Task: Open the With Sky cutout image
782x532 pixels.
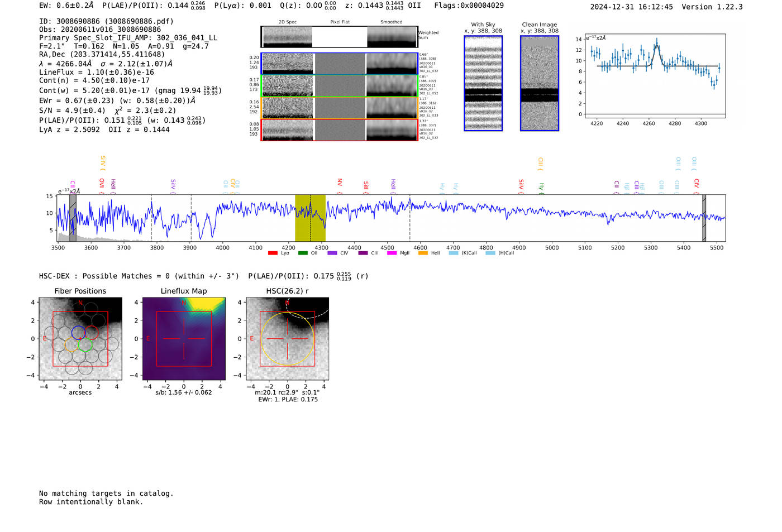Action: coord(483,83)
